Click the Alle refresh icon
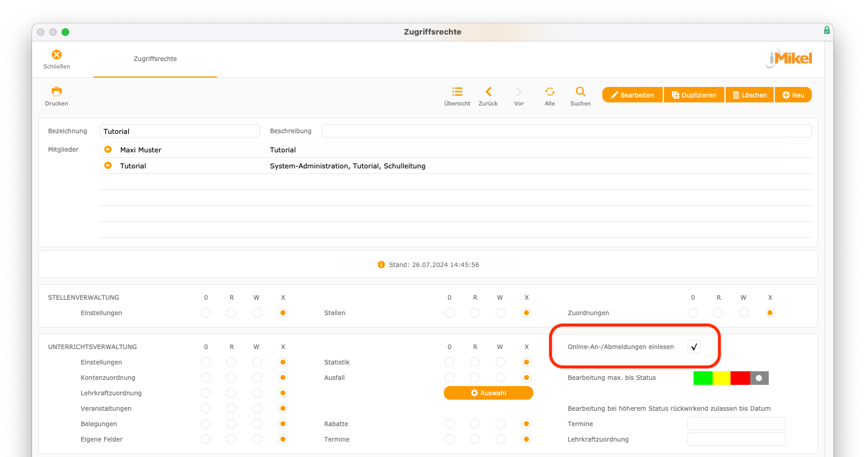Viewport: 868px width, 457px height. coord(550,91)
